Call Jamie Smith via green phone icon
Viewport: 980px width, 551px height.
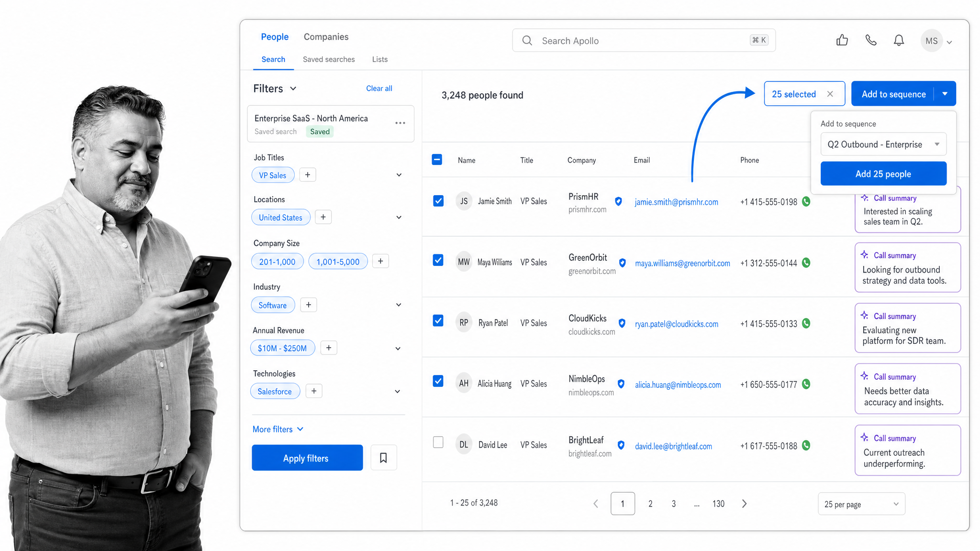[806, 201]
